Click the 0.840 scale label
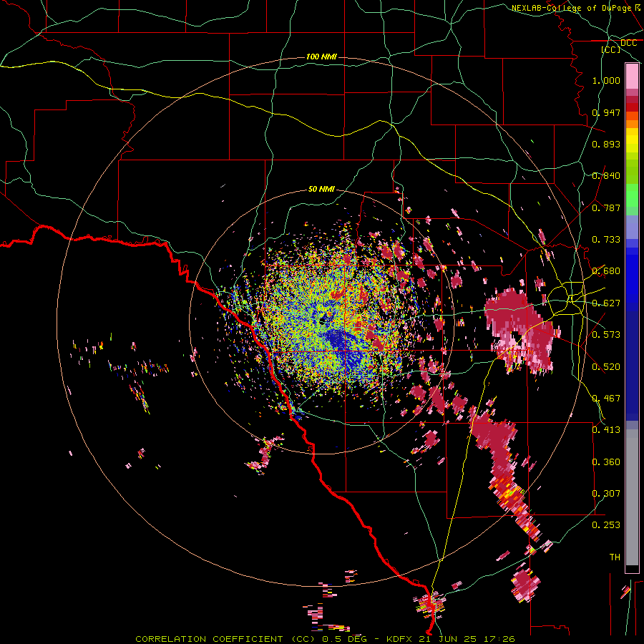644x644 pixels. click(x=606, y=176)
